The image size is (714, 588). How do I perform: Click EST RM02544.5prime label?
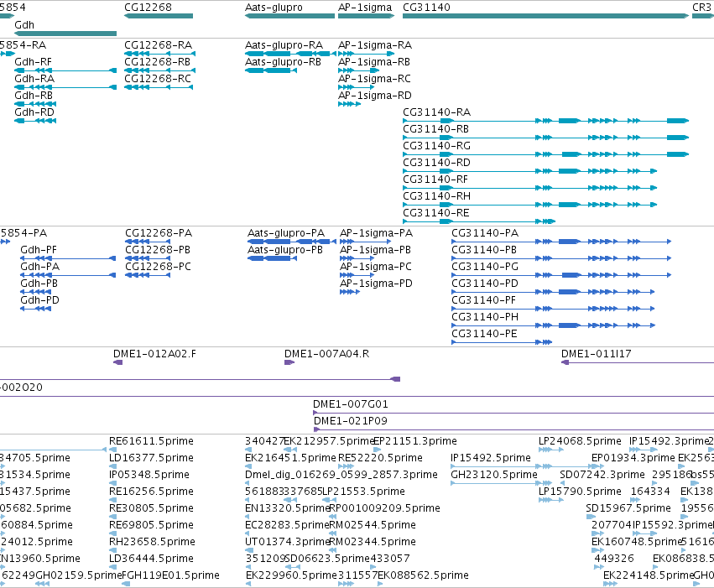373,525
